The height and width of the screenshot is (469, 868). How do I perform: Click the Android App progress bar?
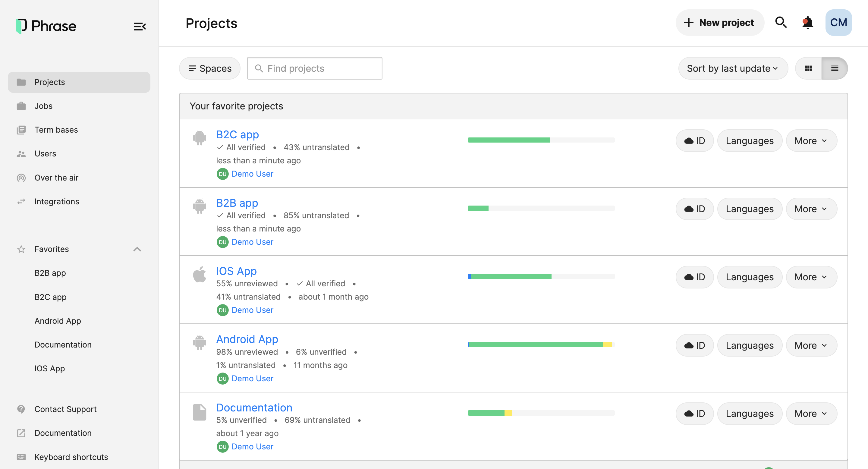(541, 344)
